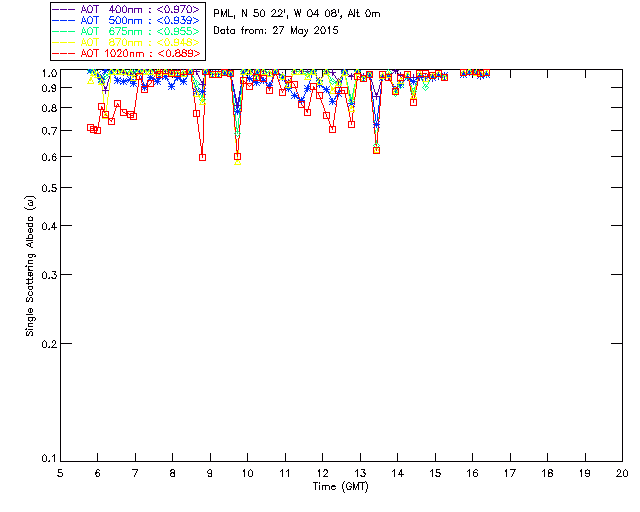
Task: Click the y-axis tick label 1.0
Action: point(49,73)
